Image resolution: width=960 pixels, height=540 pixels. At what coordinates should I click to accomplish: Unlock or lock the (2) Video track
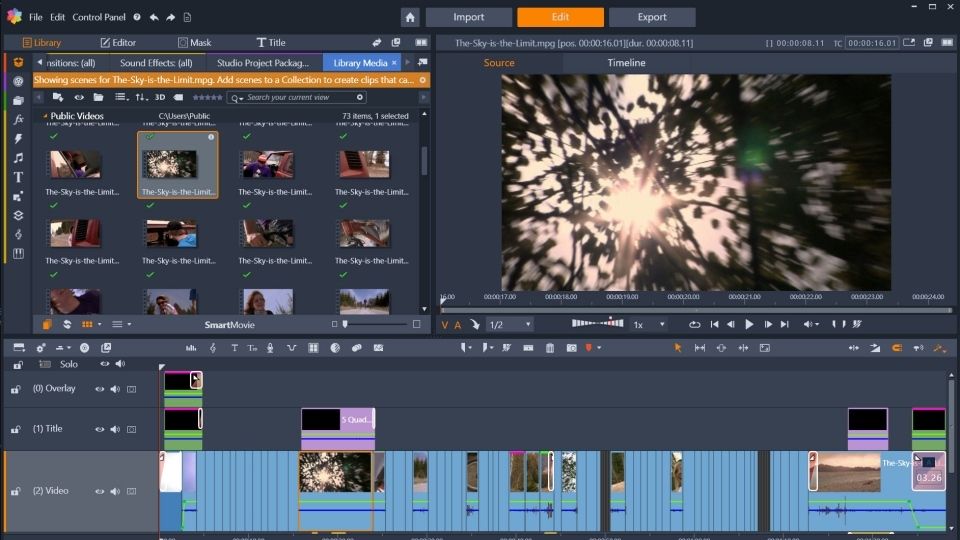click(16, 492)
